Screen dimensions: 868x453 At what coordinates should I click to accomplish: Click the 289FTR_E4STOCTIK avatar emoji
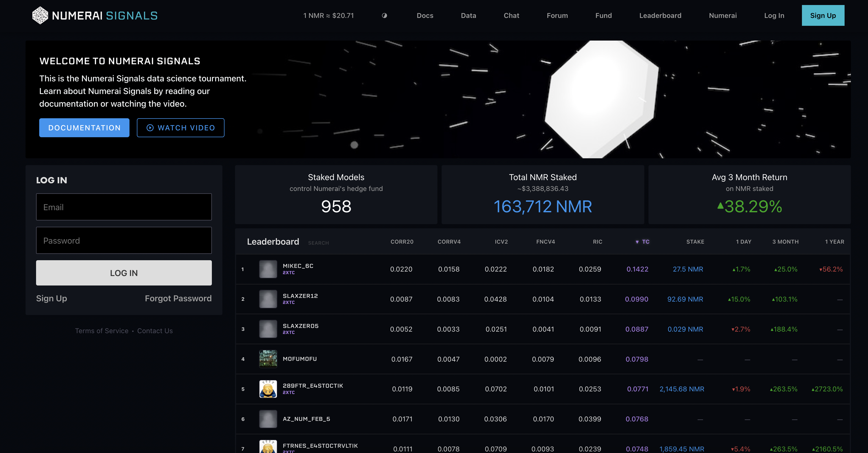tap(268, 389)
